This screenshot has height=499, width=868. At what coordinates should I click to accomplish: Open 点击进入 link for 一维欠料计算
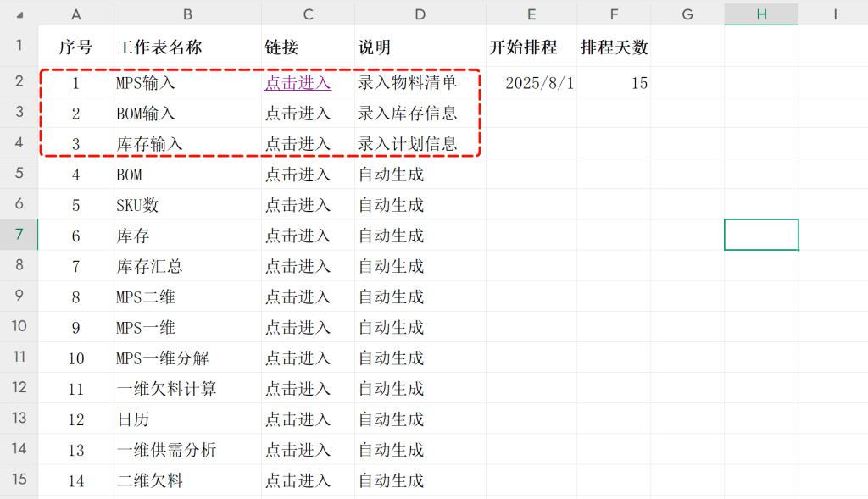[298, 389]
